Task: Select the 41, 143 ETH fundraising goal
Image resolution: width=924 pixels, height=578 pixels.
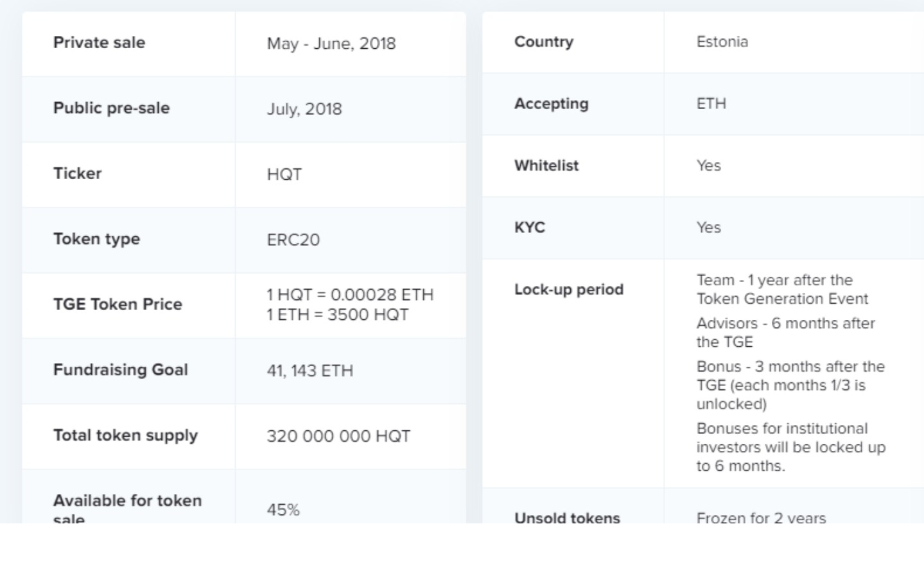Action: click(x=310, y=371)
